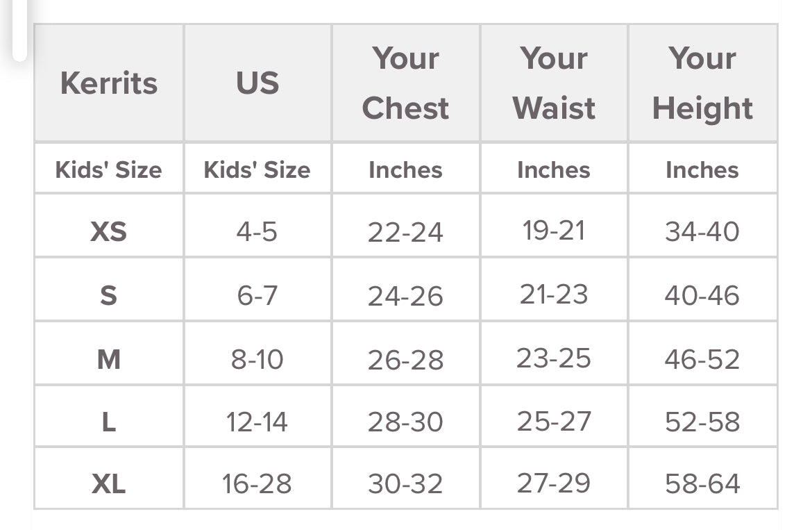The image size is (812, 530).
Task: Select the M size row label
Action: 109,359
